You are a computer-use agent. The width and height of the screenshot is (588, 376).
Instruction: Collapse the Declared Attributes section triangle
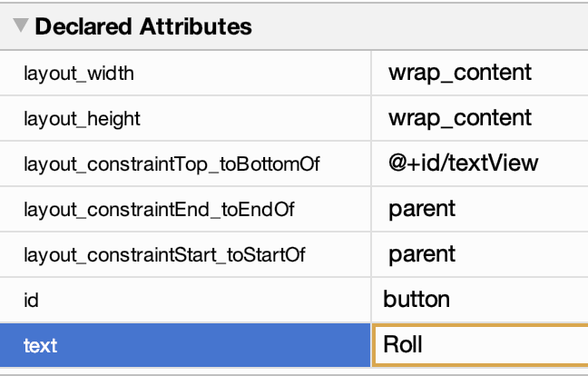point(21,27)
